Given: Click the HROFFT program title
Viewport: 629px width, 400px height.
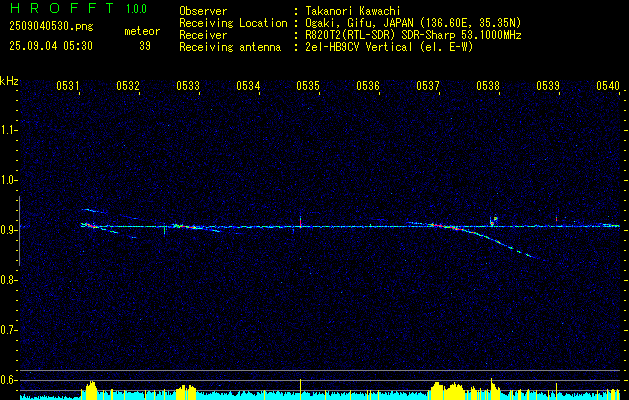Looking at the screenshot, I should pyautogui.click(x=62, y=8).
